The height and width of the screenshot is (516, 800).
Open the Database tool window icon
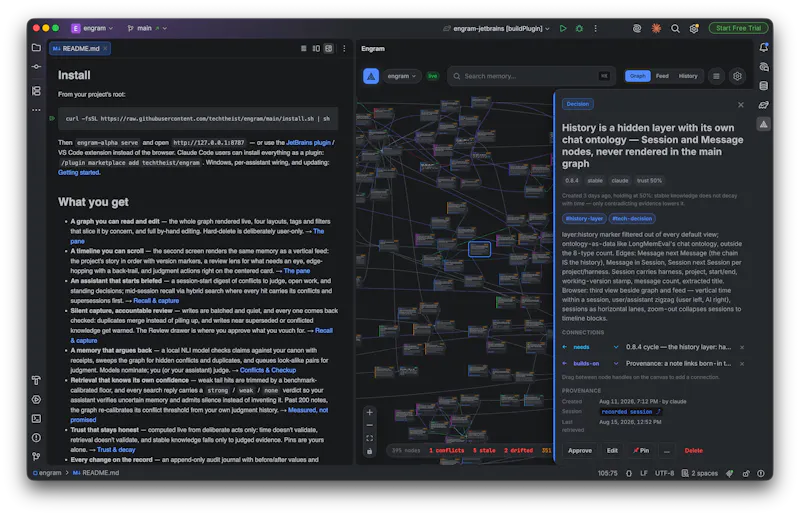coord(763,86)
